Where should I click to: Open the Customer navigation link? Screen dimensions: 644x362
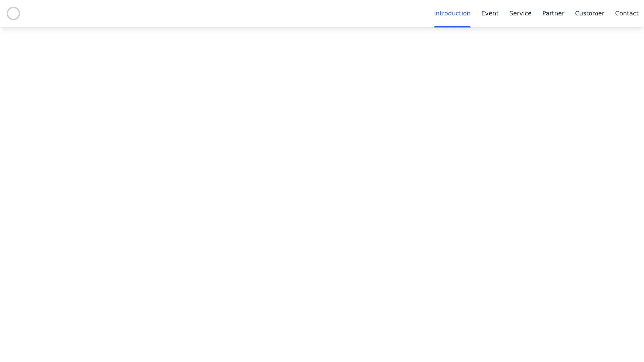pyautogui.click(x=589, y=13)
